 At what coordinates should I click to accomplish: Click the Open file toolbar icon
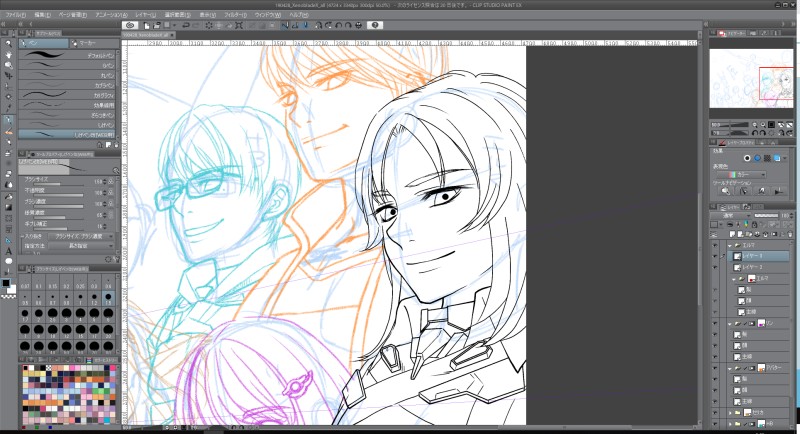(157, 25)
